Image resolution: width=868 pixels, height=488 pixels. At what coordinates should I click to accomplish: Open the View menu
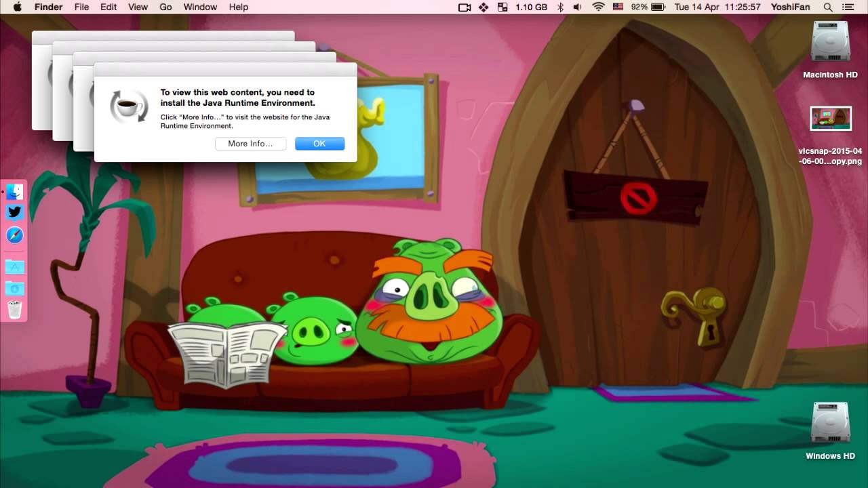tap(138, 7)
